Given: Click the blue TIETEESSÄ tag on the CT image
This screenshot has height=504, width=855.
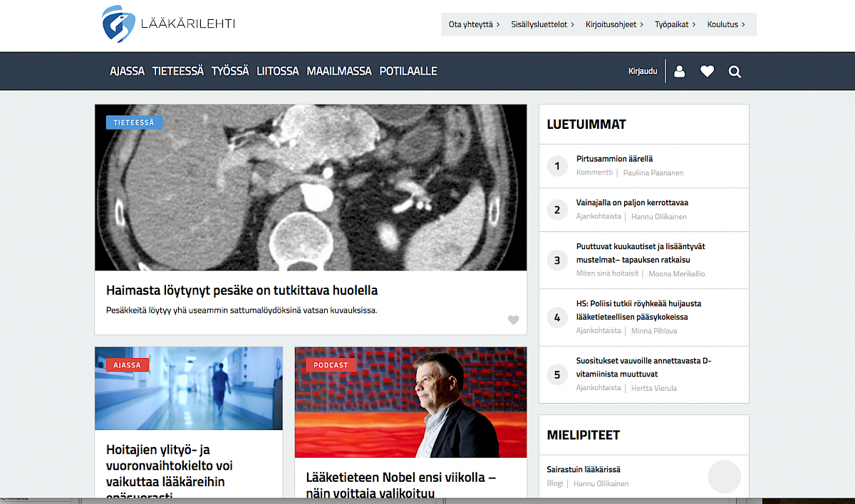Looking at the screenshot, I should point(134,122).
